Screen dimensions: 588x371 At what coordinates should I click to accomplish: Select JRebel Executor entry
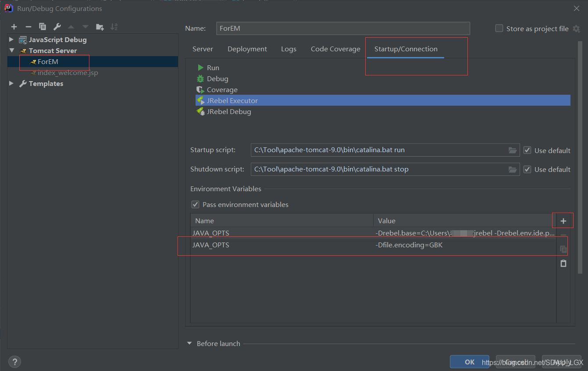(383, 100)
